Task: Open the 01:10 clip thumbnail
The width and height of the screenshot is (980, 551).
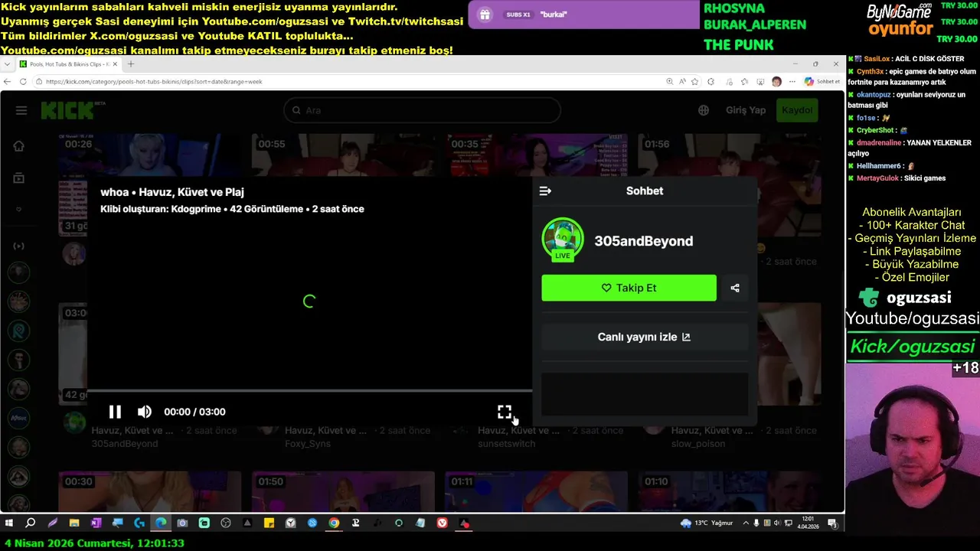Action: (x=729, y=491)
